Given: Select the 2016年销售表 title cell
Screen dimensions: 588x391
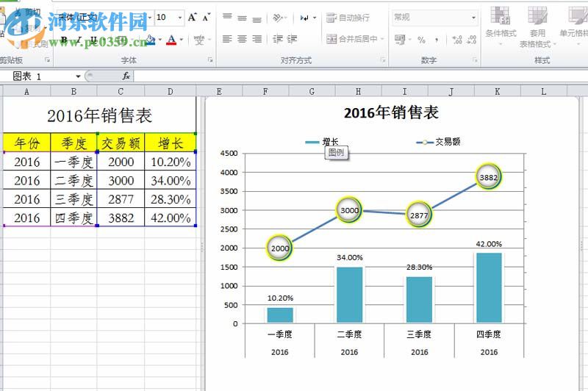Looking at the screenshot, I should pyautogui.click(x=99, y=115).
